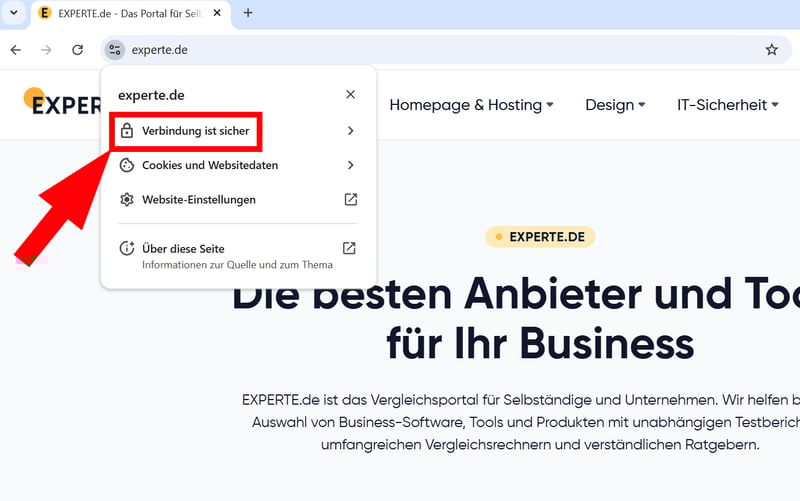
Task: Click the lock icon in the popup
Action: [x=127, y=131]
